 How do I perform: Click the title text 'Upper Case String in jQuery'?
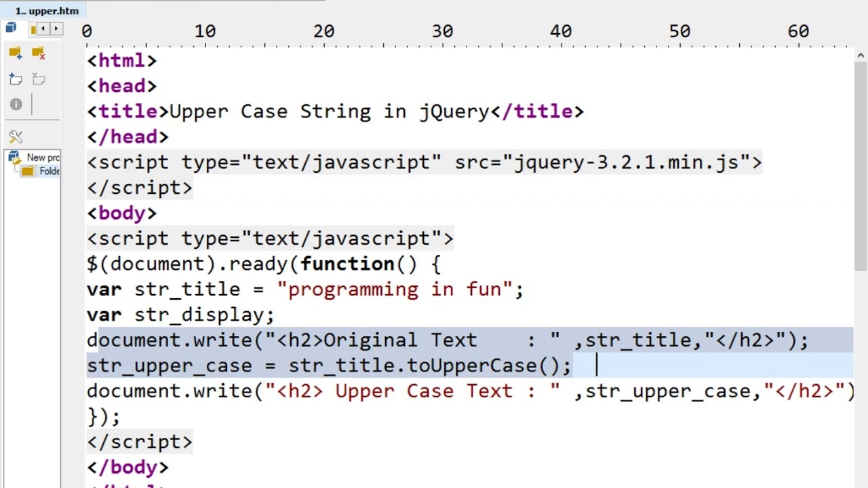pos(330,112)
